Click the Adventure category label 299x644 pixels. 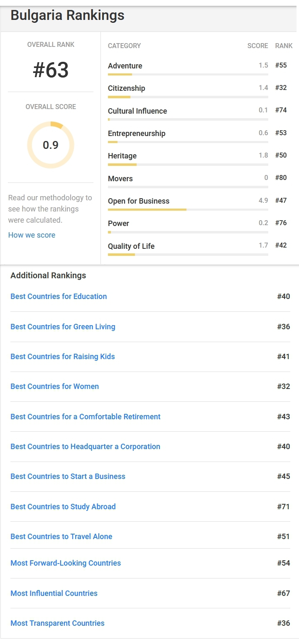point(125,66)
